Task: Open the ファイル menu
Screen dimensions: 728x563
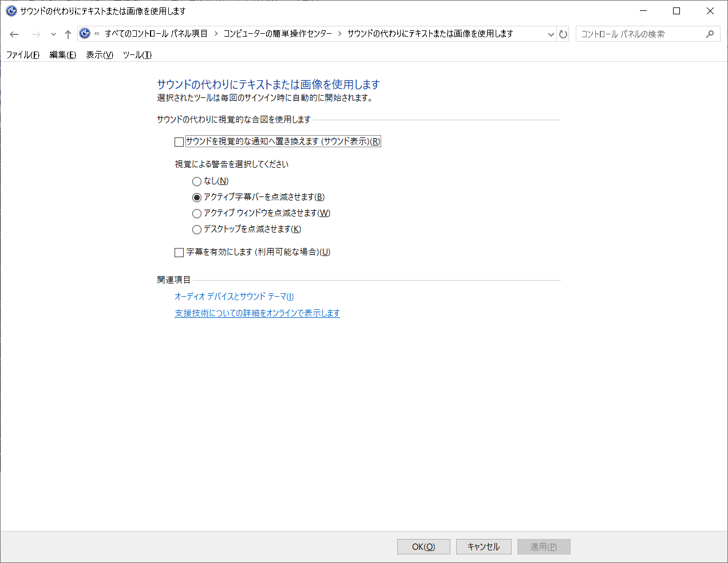Action: [x=22, y=55]
